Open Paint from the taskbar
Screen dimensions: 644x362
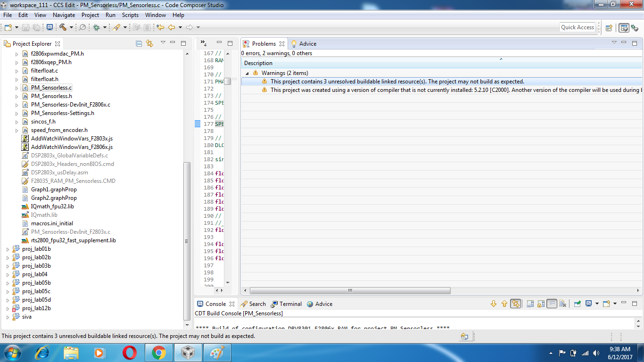[217, 353]
